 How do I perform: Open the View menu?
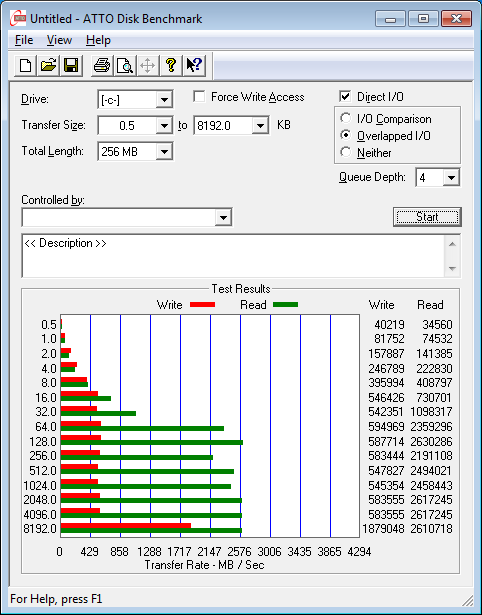click(x=59, y=40)
